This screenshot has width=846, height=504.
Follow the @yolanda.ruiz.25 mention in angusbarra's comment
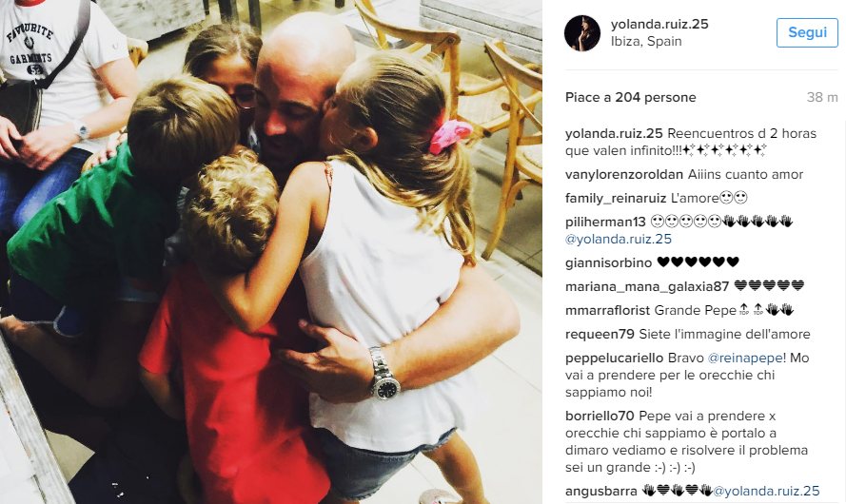pyautogui.click(x=766, y=491)
